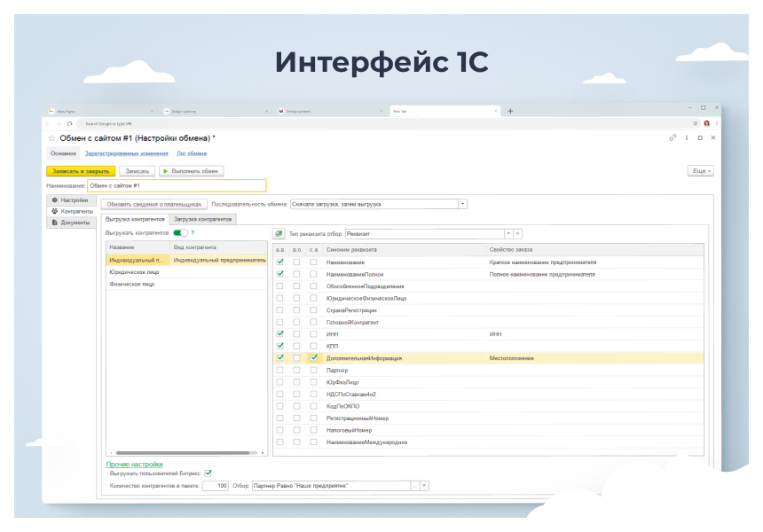Expand the Тип реквизита отбор dropdown
The image size is (763, 532).
coord(507,234)
